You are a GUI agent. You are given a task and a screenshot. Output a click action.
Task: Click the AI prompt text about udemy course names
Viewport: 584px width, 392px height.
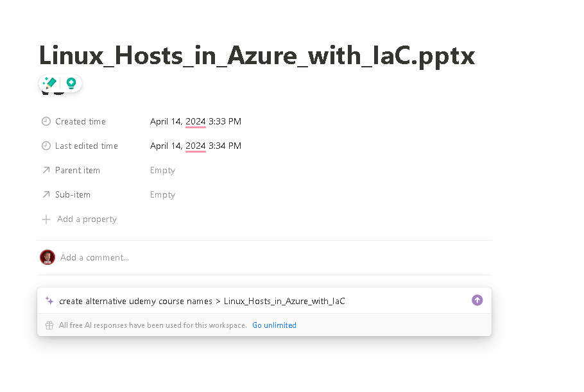202,301
